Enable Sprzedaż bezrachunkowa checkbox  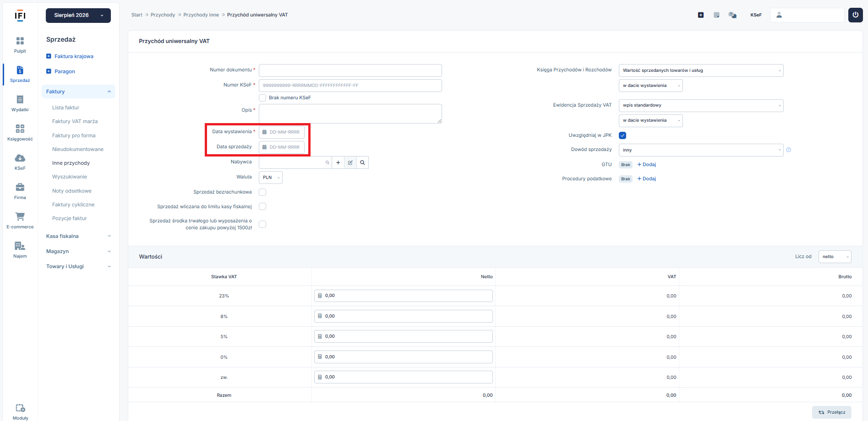click(262, 192)
